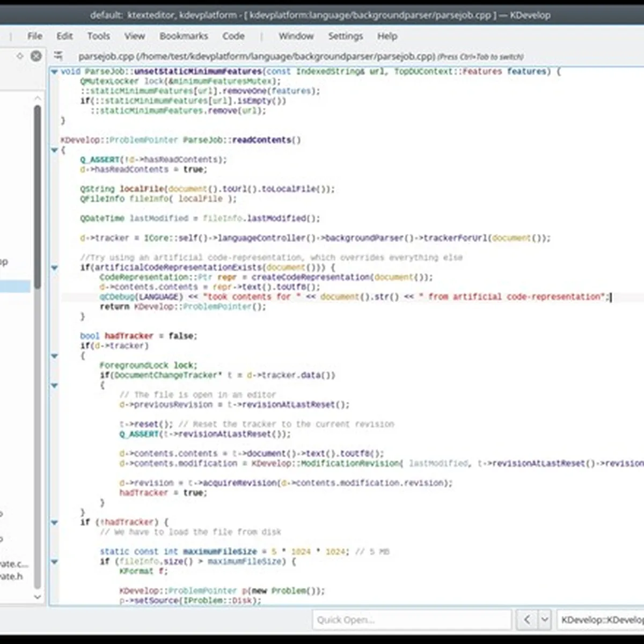Click the left panel scrollbar up arrow

pos(37,98)
